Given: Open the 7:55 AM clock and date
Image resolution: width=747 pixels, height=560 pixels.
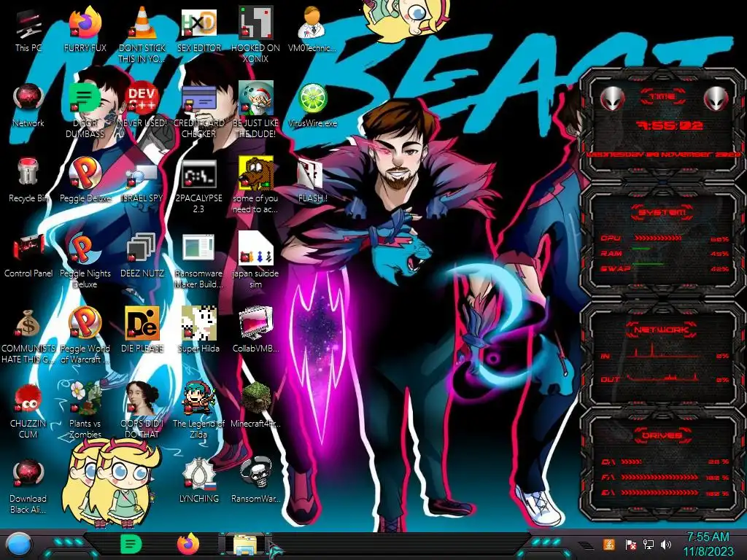Looking at the screenshot, I should (708, 544).
